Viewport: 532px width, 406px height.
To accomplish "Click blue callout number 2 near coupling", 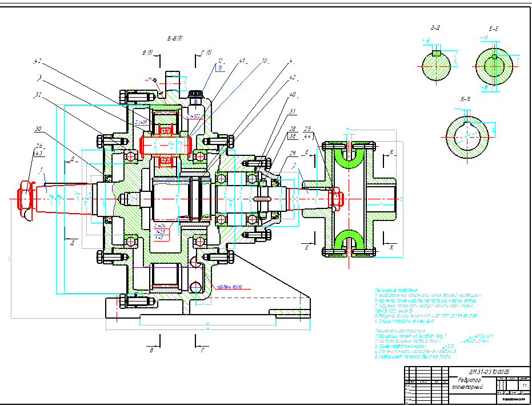I will pos(294,166).
